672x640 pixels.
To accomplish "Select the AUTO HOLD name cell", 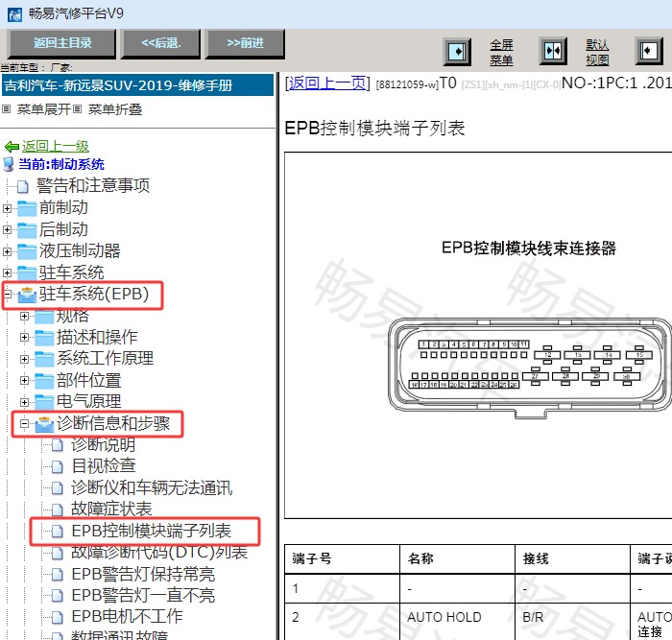I will coord(457,622).
